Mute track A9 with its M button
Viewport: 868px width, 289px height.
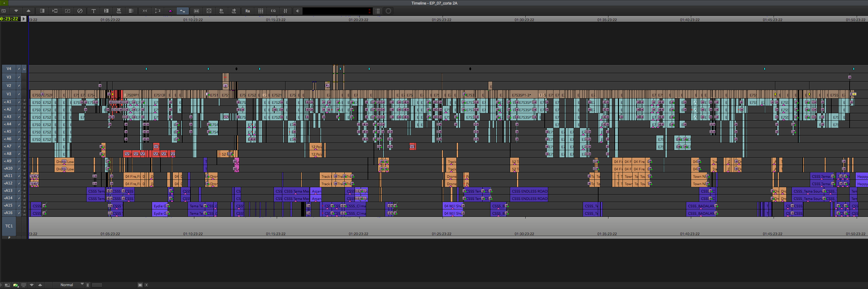pos(24,163)
